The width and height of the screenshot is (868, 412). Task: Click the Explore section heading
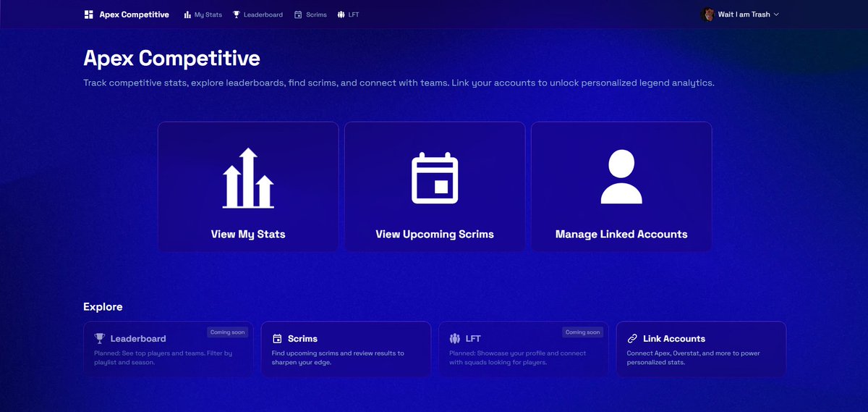point(103,307)
